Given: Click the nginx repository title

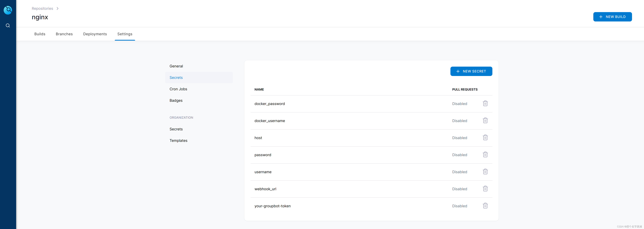Looking at the screenshot, I should (40, 17).
